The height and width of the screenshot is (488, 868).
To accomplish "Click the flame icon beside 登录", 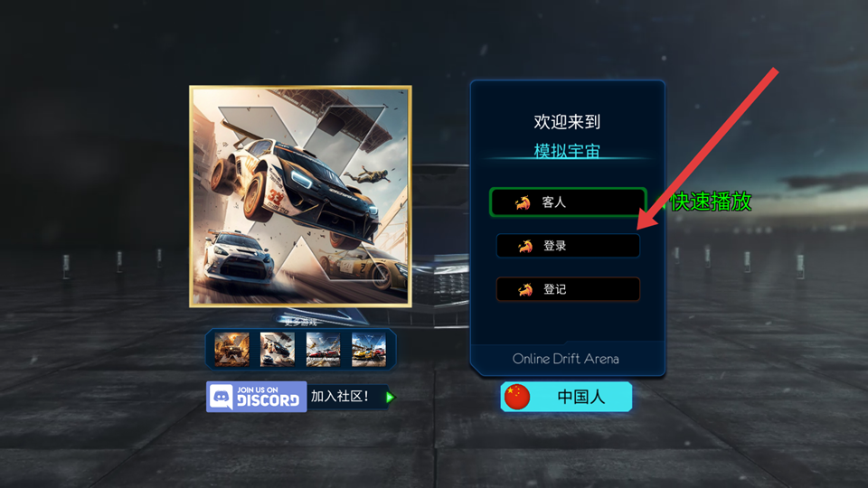I will pos(524,246).
